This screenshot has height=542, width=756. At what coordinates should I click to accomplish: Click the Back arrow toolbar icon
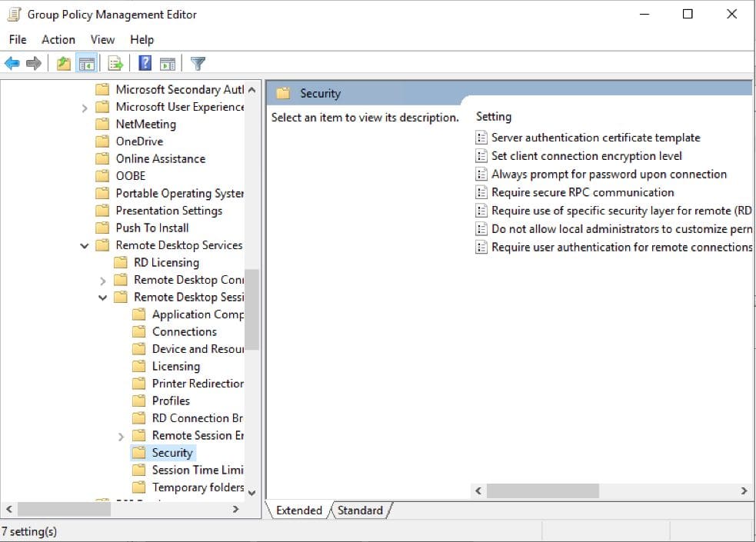(x=12, y=63)
